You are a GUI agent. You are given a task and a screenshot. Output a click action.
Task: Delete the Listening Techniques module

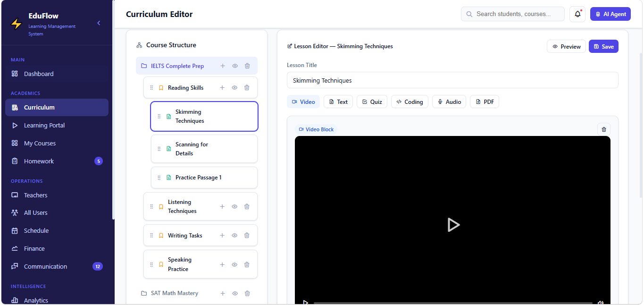[247, 206]
